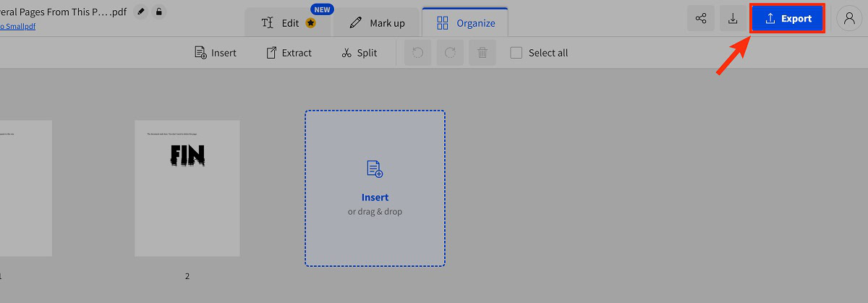Screen dimensions: 868x303
Task: Click Insert in the toolbar
Action: click(x=216, y=53)
